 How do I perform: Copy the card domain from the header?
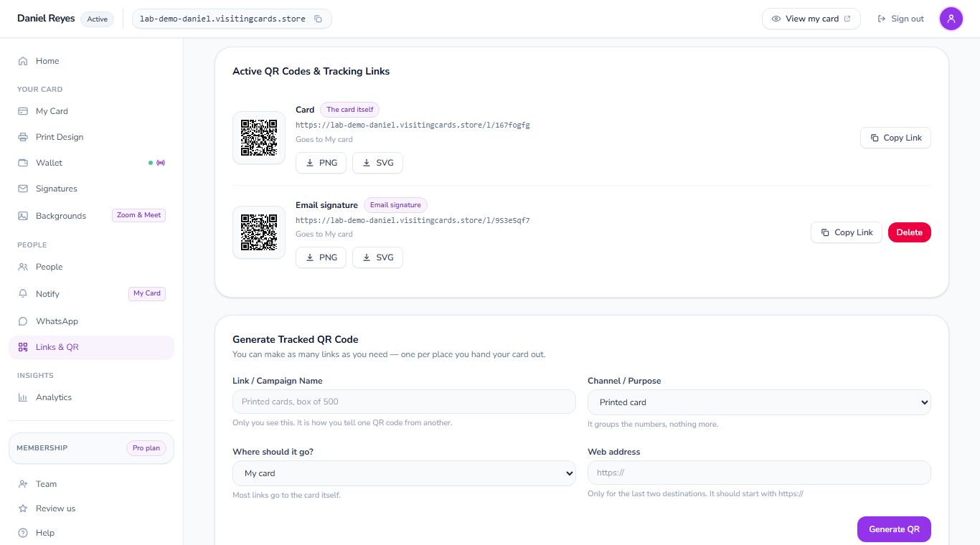point(318,19)
